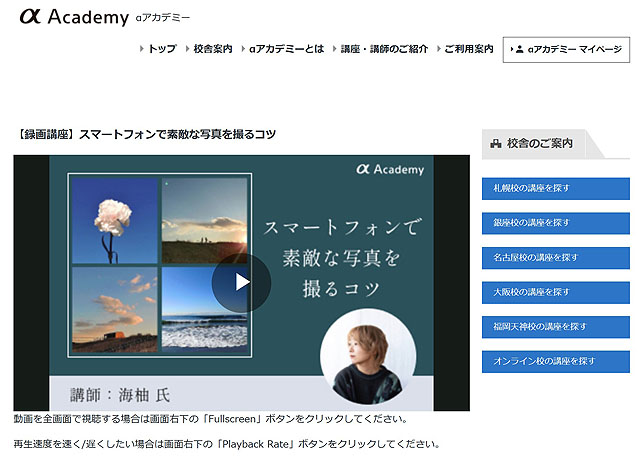
Task: Open 名古屋校の講座を探す link
Action: click(555, 257)
